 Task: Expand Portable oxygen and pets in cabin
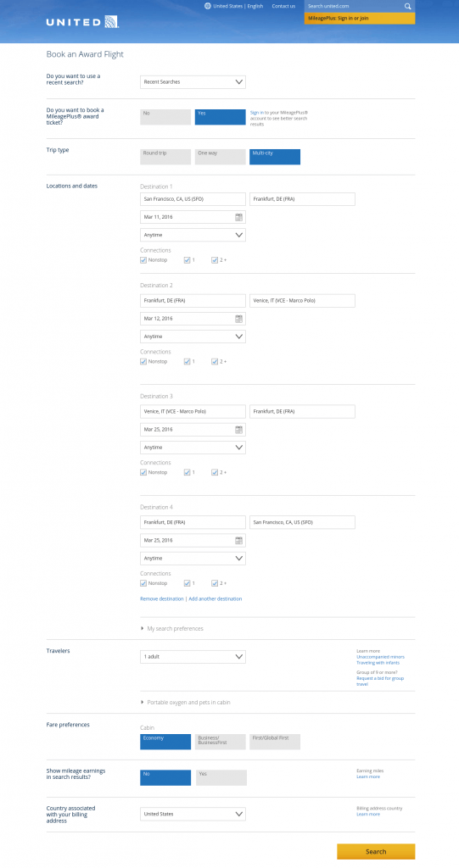click(x=186, y=703)
